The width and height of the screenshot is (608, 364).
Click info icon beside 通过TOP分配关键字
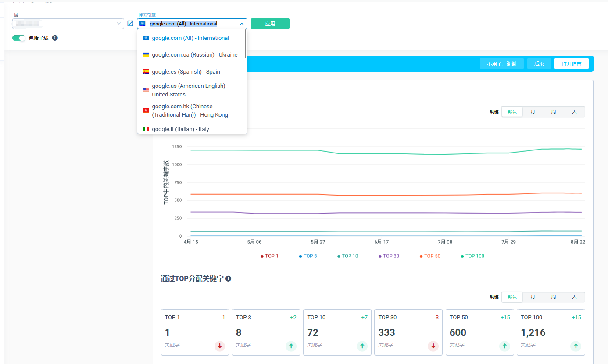click(228, 278)
